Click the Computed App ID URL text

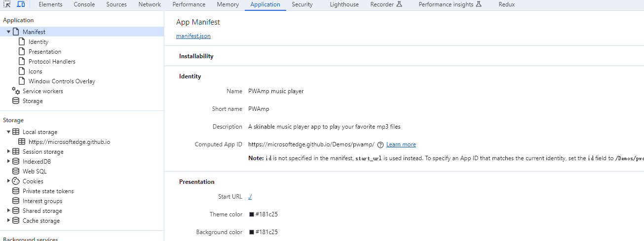[311, 144]
